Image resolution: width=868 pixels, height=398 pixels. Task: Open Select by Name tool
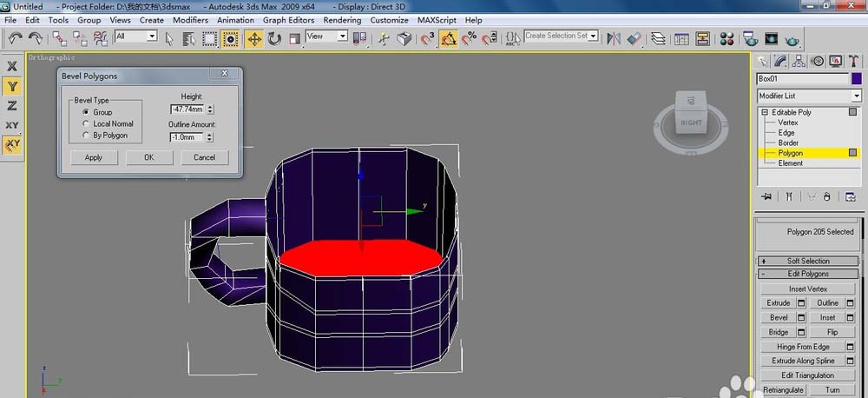(x=189, y=39)
